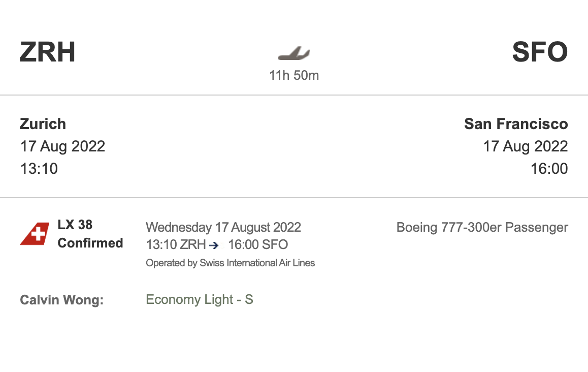Viewport: 588px width, 372px height.
Task: Click Boeing 777-300er Passenger aircraft text
Action: click(x=482, y=227)
